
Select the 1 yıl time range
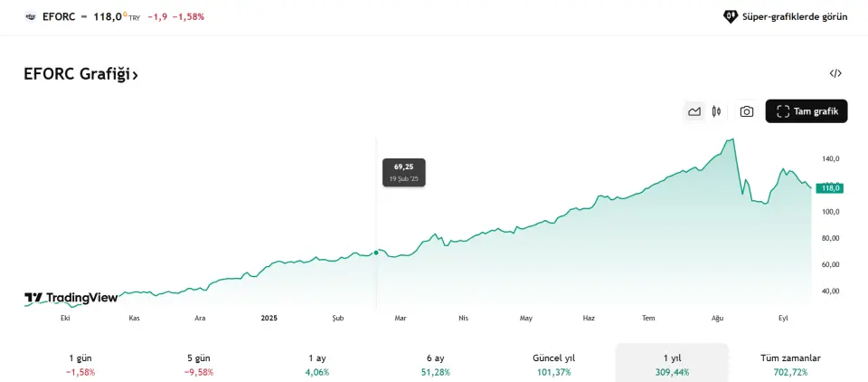click(x=672, y=365)
